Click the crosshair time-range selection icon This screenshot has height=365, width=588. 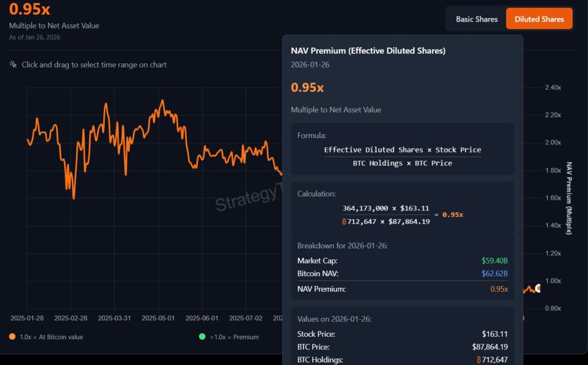tap(13, 64)
